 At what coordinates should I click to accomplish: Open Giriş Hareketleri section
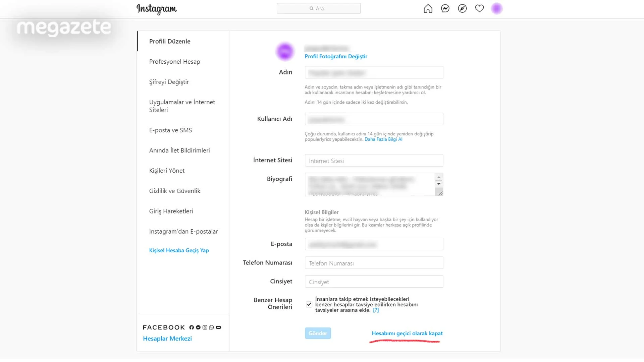click(x=171, y=211)
